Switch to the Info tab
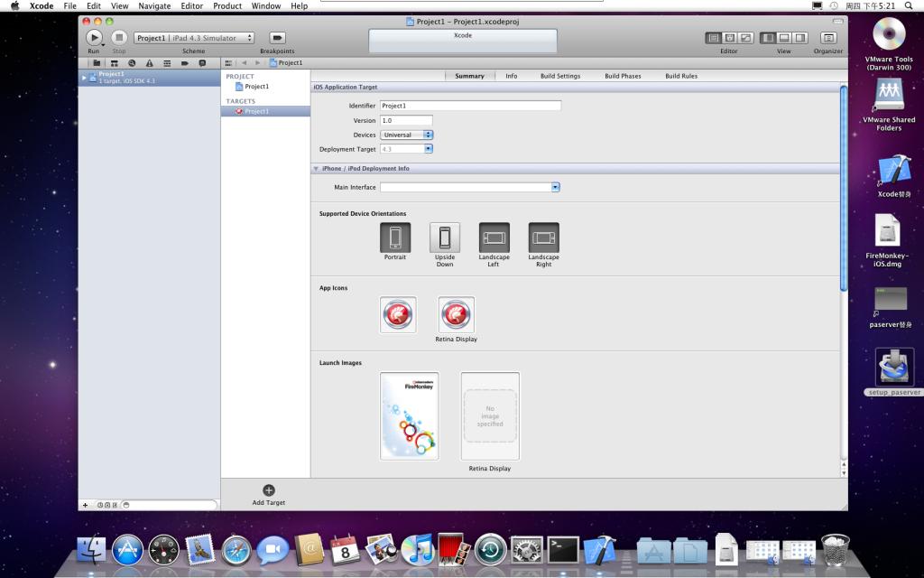The width and height of the screenshot is (924, 578). 512,76
